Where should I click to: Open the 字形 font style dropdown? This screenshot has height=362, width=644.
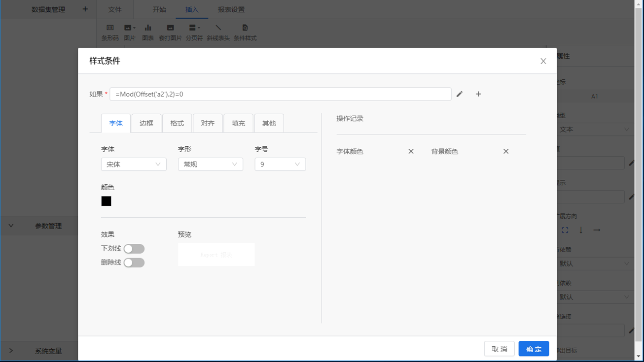[211, 164]
